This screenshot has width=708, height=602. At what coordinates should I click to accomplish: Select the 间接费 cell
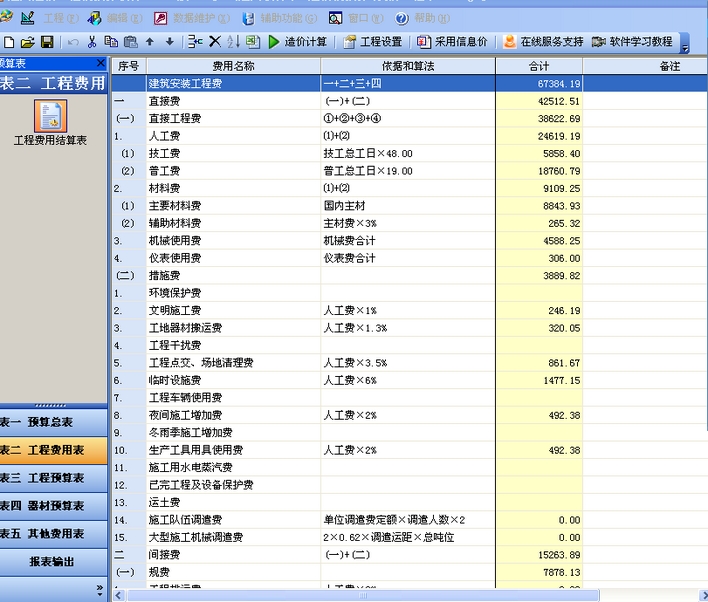pos(233,555)
